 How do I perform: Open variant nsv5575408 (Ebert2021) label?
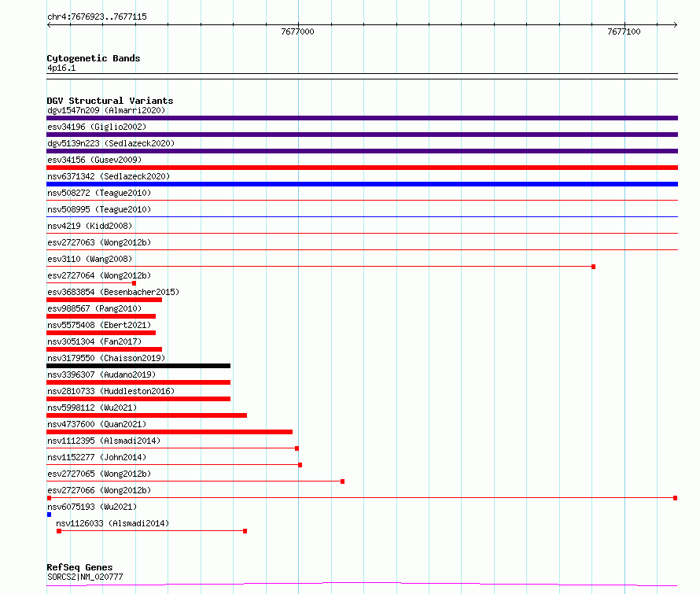tap(99, 325)
